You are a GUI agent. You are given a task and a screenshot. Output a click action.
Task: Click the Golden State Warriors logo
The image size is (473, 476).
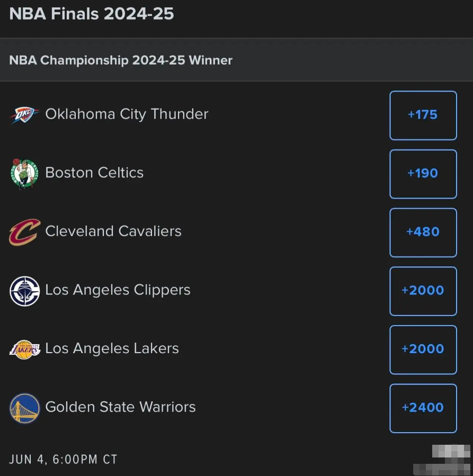[24, 408]
